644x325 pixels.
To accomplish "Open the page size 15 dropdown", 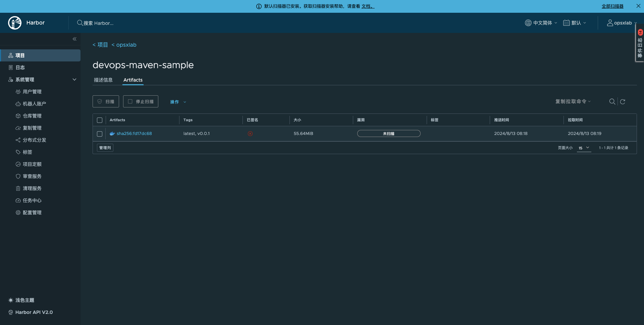I will click(x=584, y=148).
